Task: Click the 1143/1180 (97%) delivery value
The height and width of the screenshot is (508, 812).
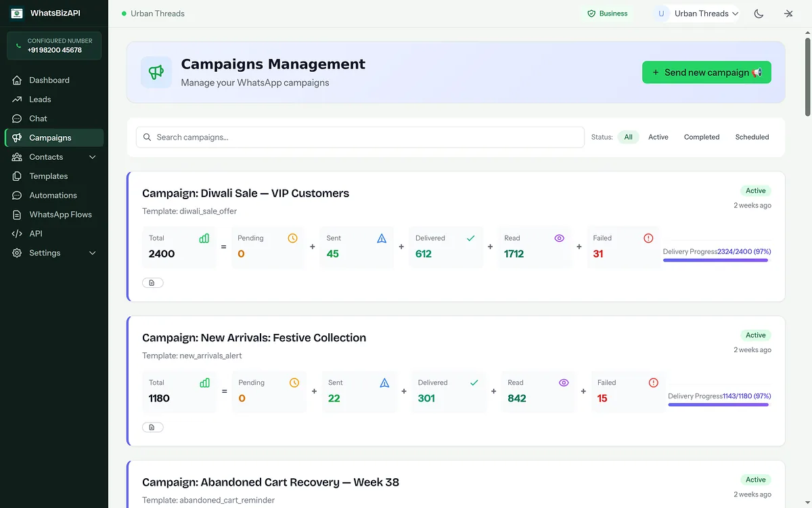Action: click(x=747, y=396)
